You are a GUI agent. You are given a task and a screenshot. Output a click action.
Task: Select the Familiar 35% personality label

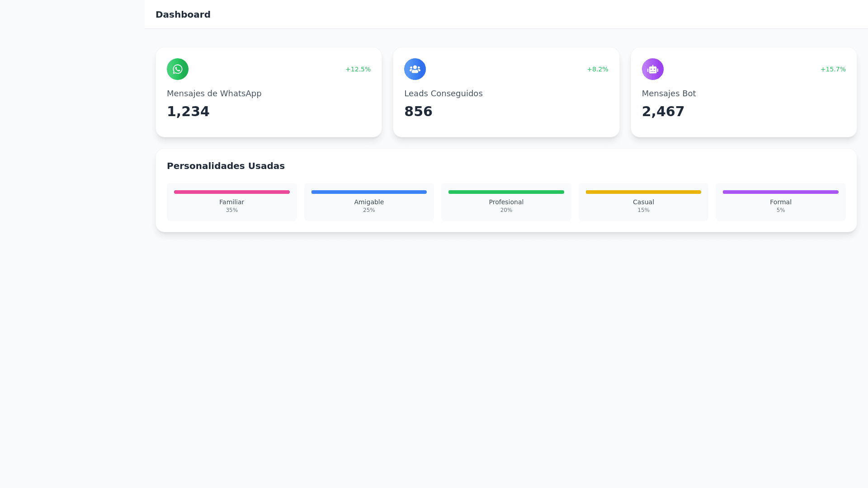point(231,202)
